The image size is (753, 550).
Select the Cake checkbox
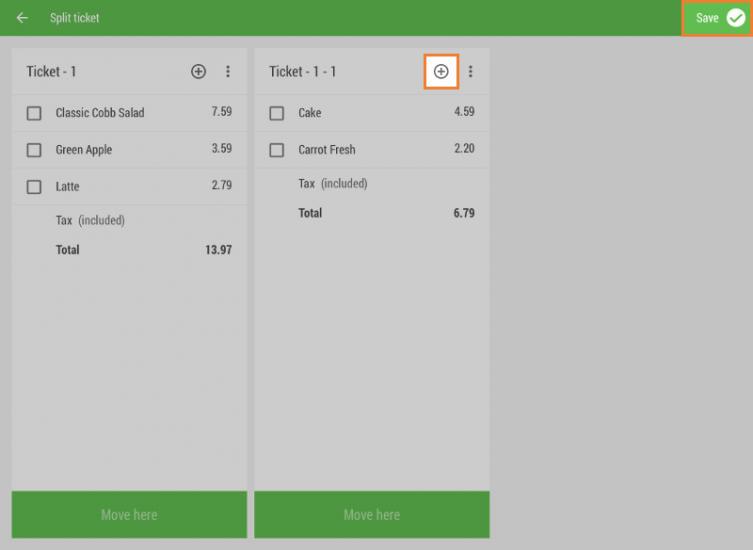coord(277,113)
